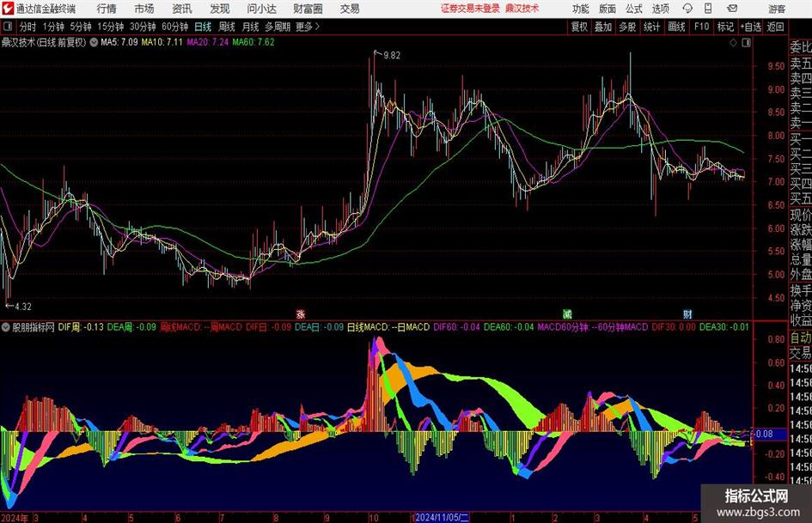This screenshot has width=812, height=523.
Task: Click the 4.32 low price annotation
Action: (x=23, y=307)
